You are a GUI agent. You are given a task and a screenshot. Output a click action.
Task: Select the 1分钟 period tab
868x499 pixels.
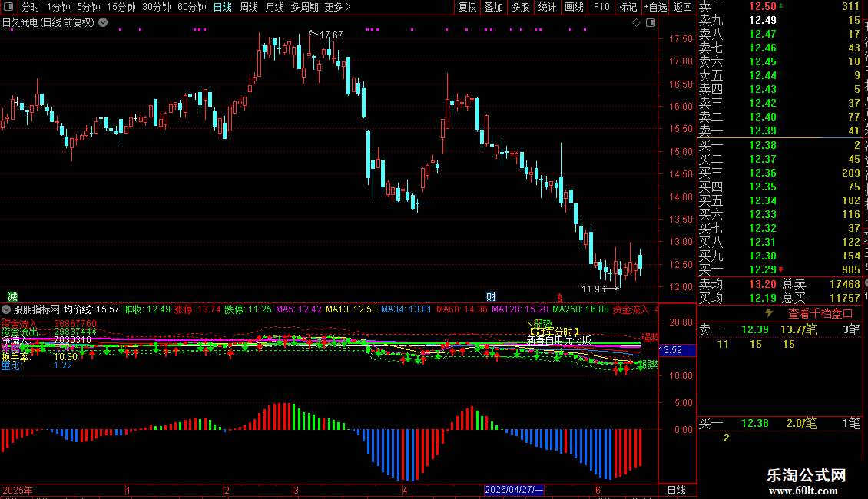coord(58,7)
